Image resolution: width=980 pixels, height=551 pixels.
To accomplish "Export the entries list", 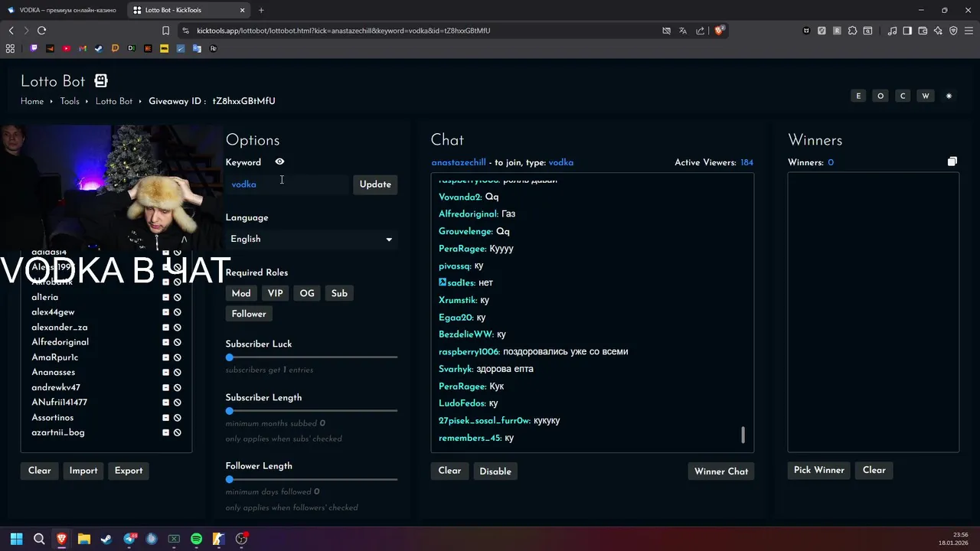I will coord(129,471).
